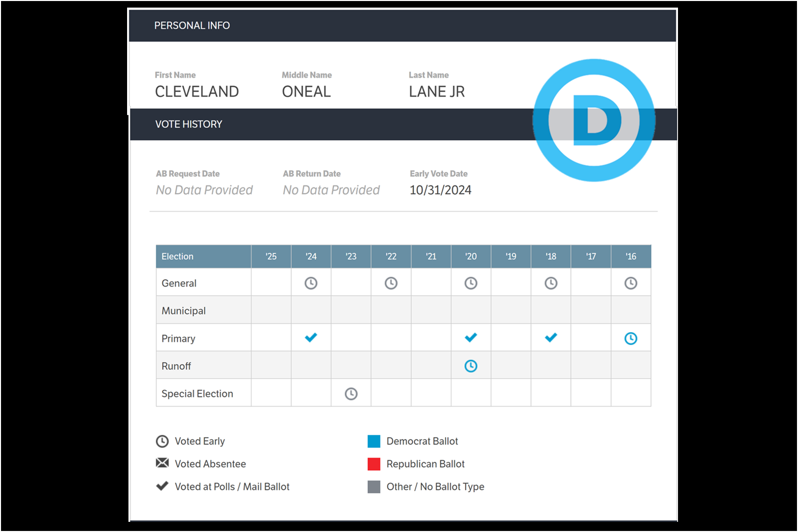Click the First Name field label

click(175, 75)
